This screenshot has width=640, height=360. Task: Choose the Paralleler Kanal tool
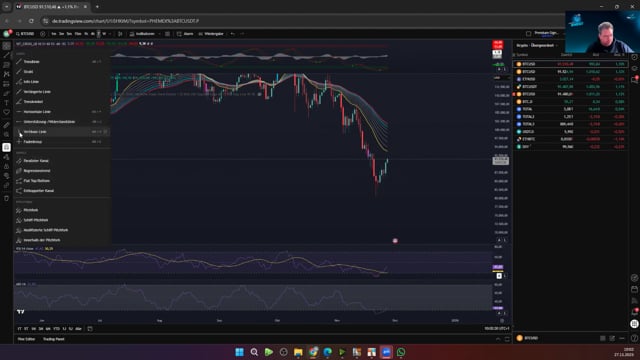[62, 161]
